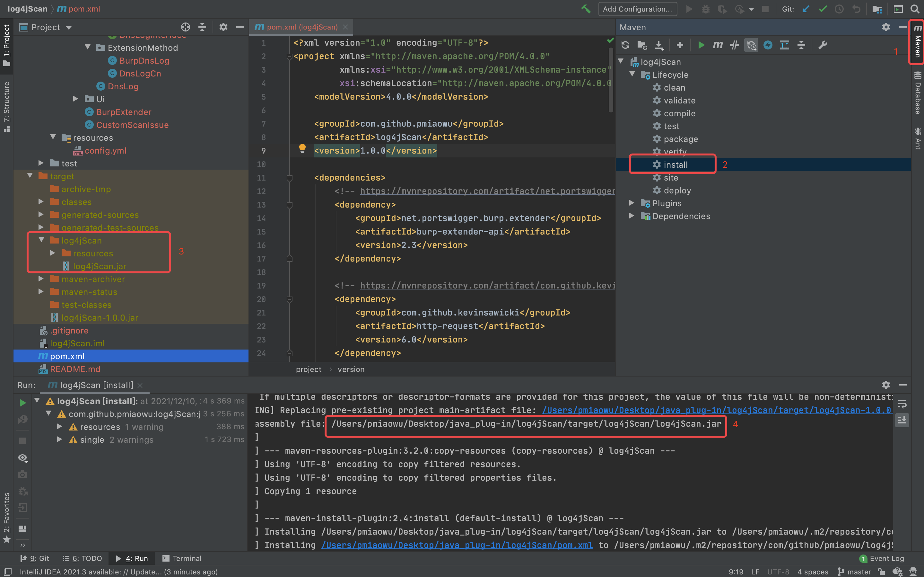Screen dimensions: 924x577
Task: Click the Reload All Maven Projects icon
Action: coord(625,45)
